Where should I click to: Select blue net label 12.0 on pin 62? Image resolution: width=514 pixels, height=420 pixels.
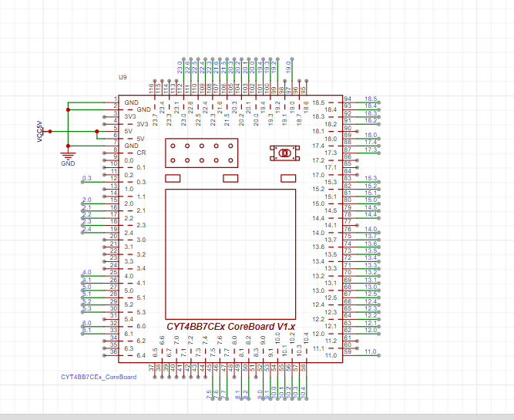tap(371, 330)
